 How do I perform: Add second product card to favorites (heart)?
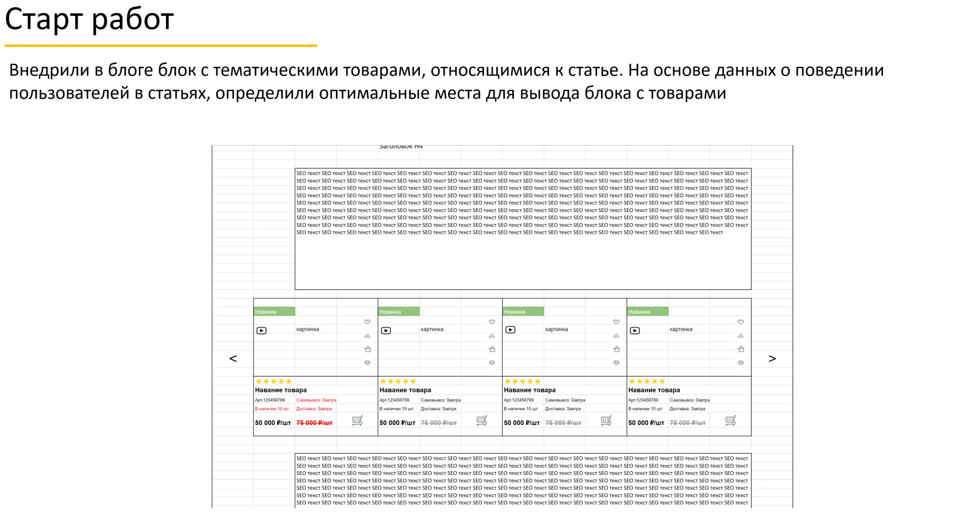click(x=492, y=322)
